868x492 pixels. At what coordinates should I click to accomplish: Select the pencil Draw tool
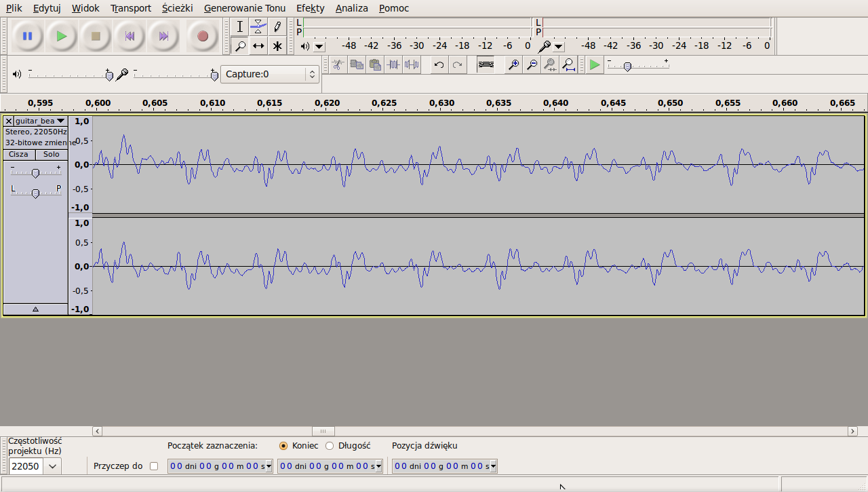point(277,27)
